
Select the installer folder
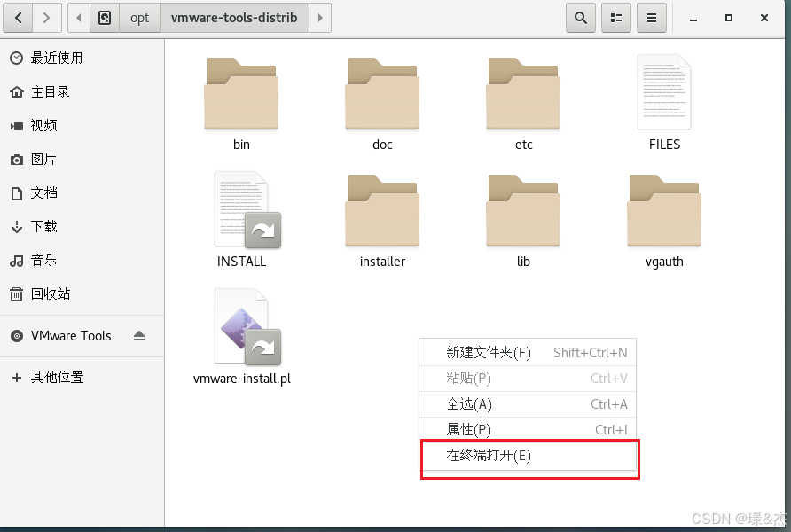[x=382, y=221]
